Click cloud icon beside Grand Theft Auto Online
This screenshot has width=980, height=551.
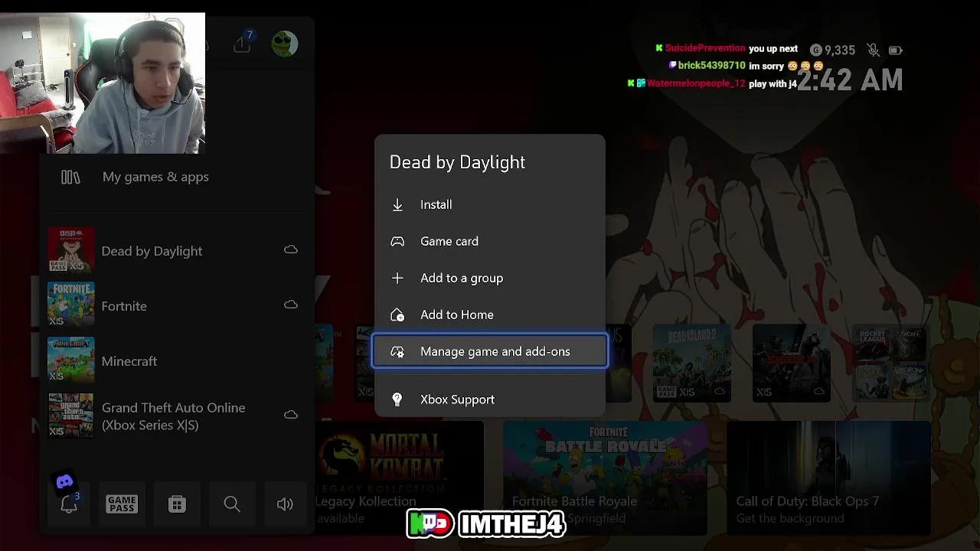tap(291, 415)
